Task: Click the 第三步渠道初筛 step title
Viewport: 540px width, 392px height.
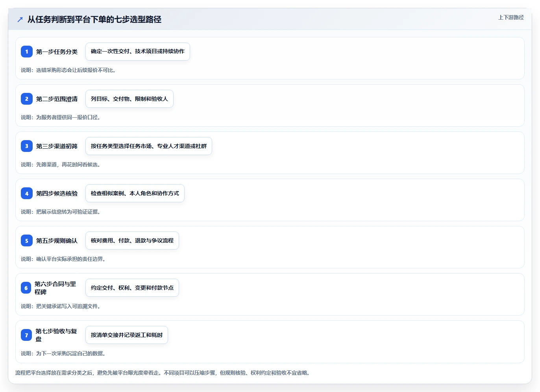Action: pyautogui.click(x=57, y=146)
